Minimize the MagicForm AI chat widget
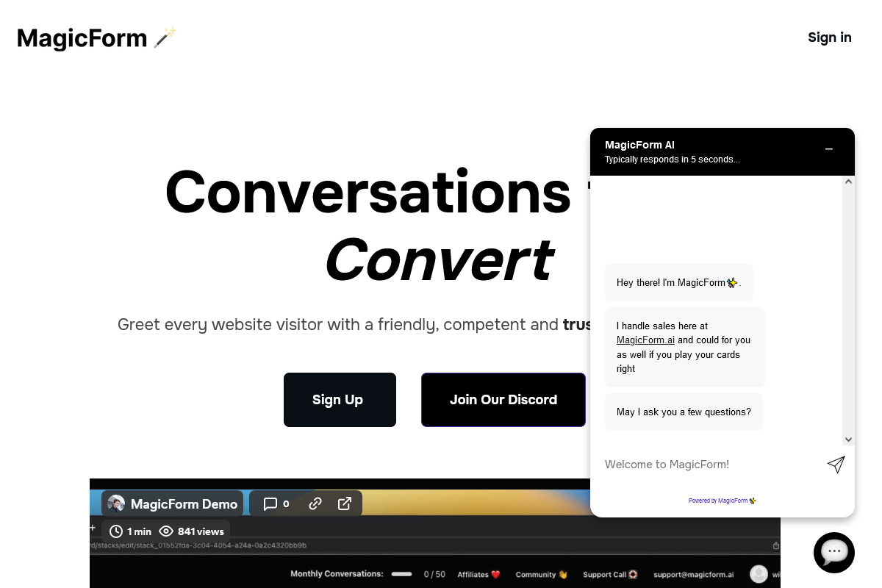 click(829, 149)
